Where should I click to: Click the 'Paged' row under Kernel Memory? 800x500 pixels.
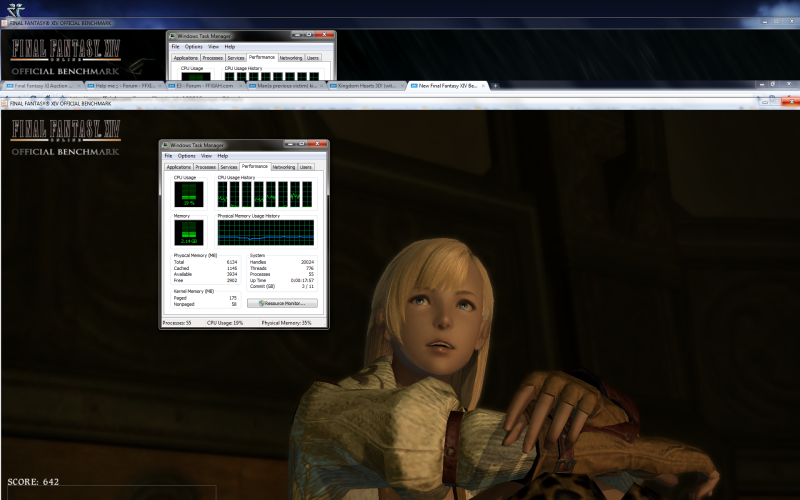pos(205,298)
